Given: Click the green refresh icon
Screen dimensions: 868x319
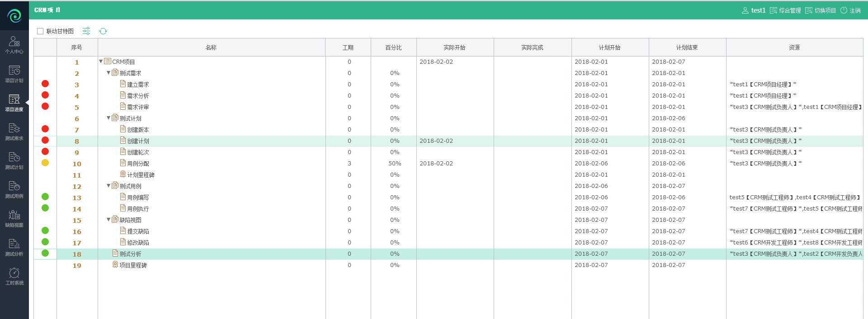Looking at the screenshot, I should tap(103, 31).
